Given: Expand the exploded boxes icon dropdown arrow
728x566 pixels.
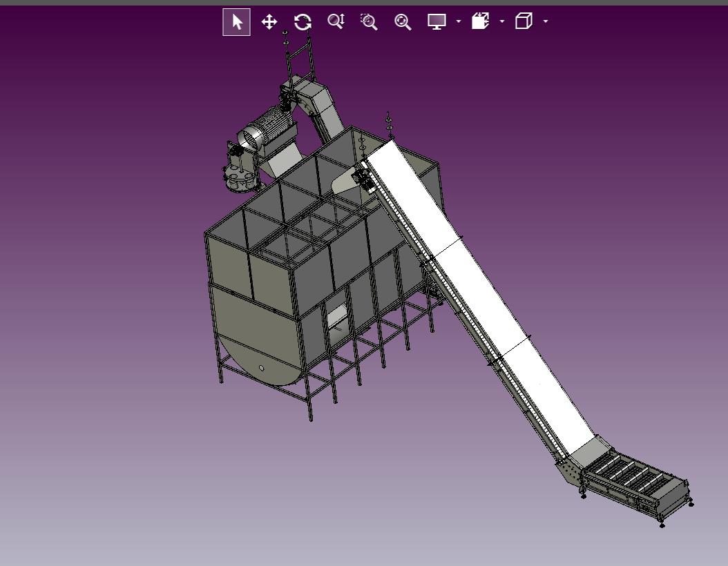Looking at the screenshot, I should tap(502, 21).
